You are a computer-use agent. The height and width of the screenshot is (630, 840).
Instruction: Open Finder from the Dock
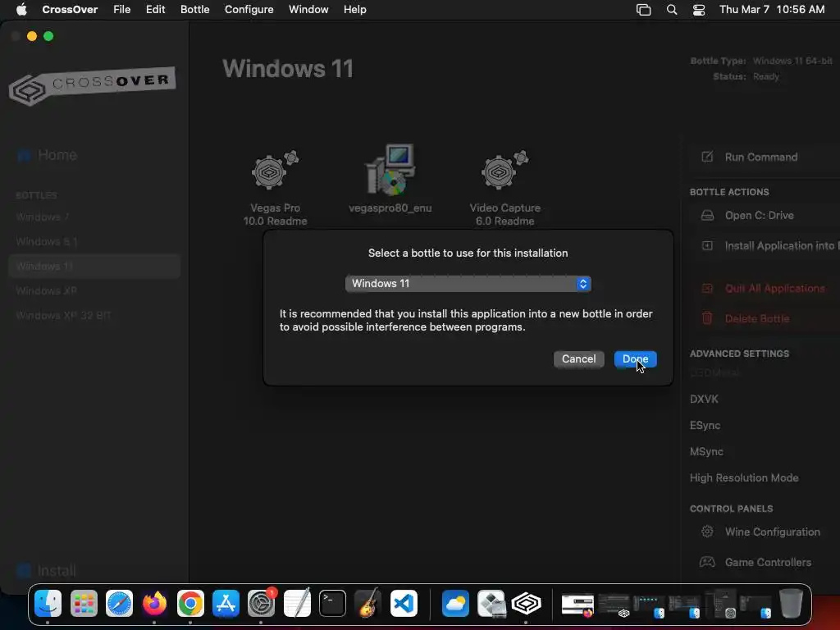click(48, 604)
